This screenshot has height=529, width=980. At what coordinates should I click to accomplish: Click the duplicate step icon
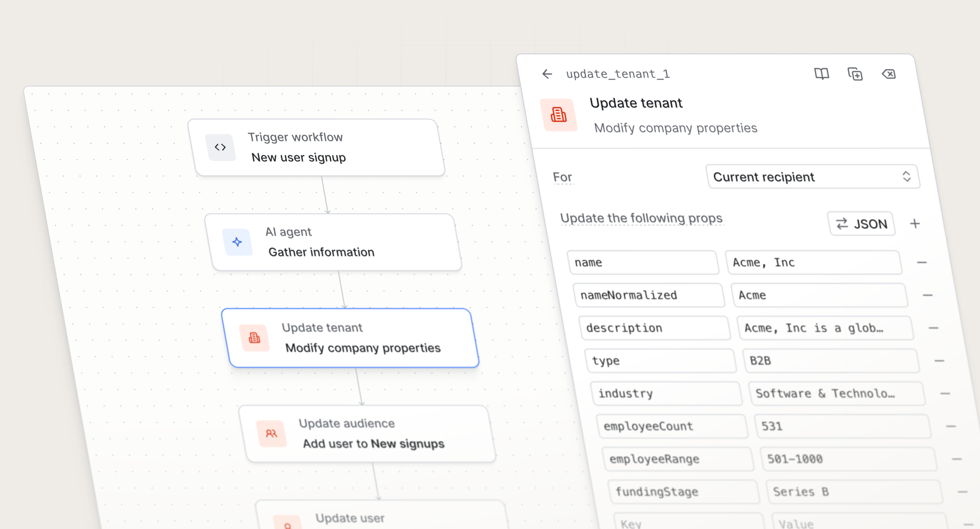click(855, 74)
